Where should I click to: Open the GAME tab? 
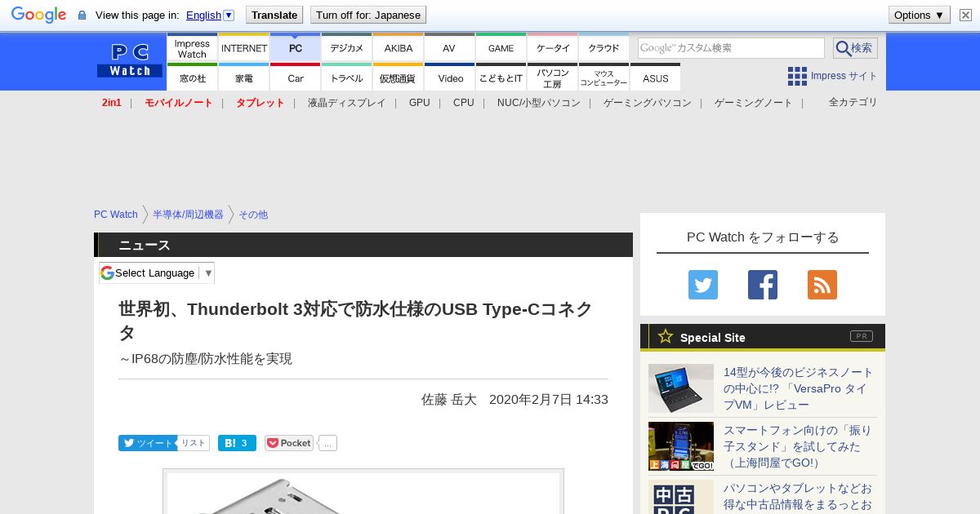pos(501,47)
